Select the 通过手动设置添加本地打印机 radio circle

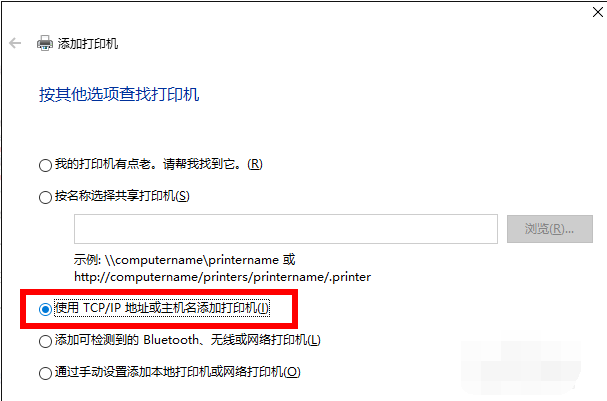(45, 373)
